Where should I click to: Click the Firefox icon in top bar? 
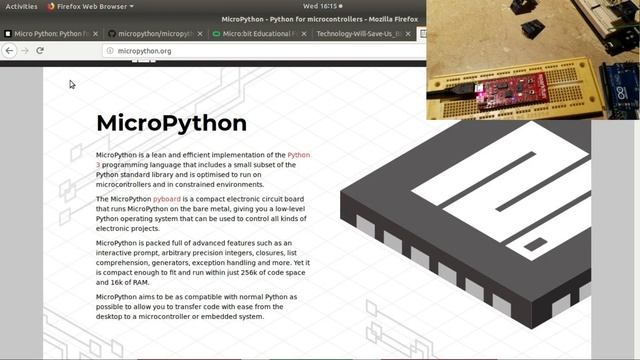51,7
